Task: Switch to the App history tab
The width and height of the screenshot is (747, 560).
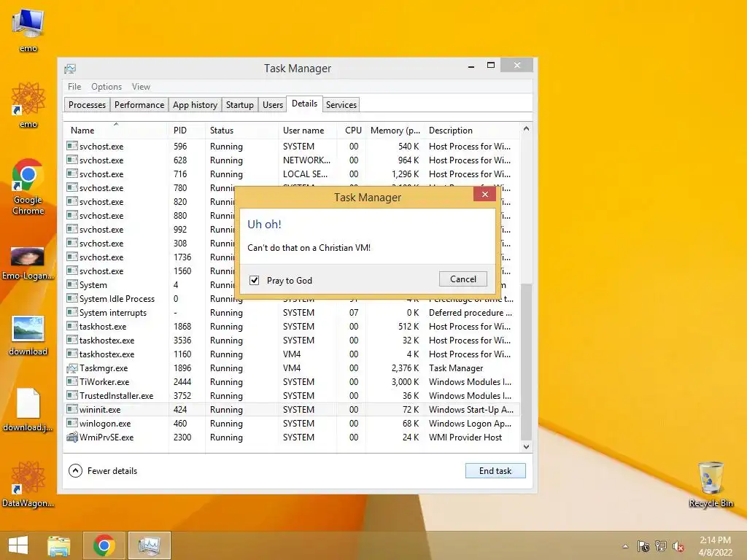Action: point(195,105)
